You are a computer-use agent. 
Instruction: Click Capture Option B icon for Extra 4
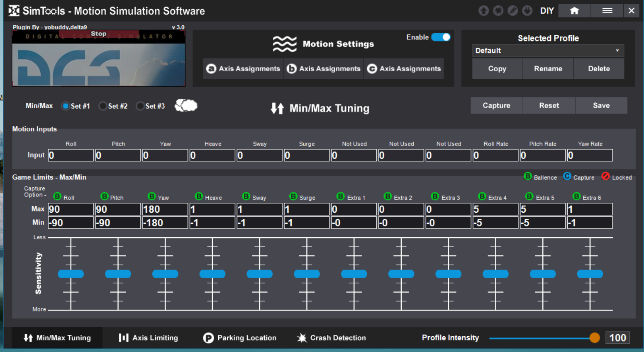(x=482, y=196)
